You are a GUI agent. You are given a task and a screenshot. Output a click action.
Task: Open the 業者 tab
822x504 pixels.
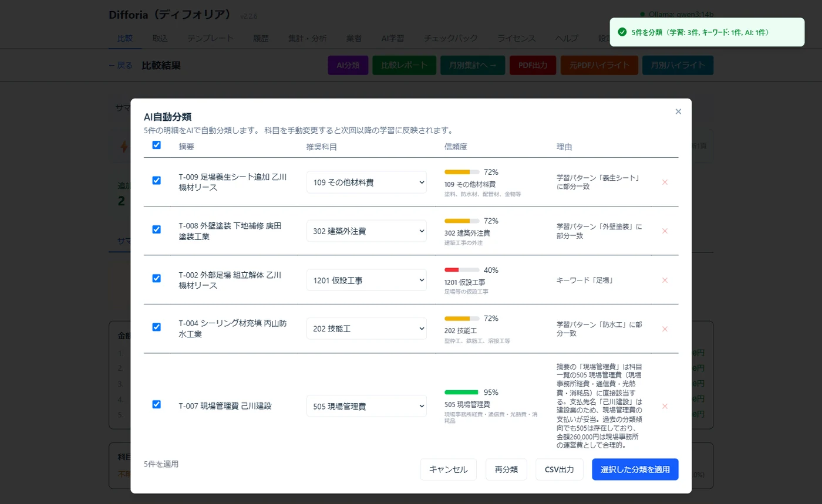pos(353,38)
